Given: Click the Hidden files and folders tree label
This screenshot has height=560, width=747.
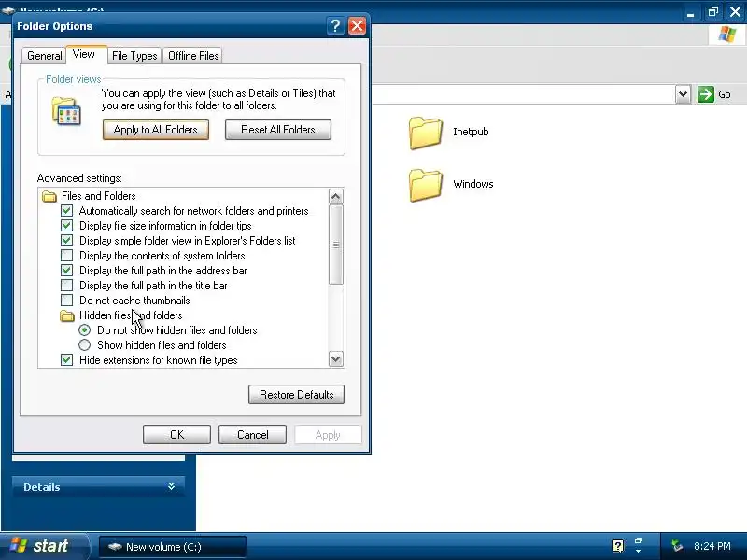Looking at the screenshot, I should (x=131, y=315).
